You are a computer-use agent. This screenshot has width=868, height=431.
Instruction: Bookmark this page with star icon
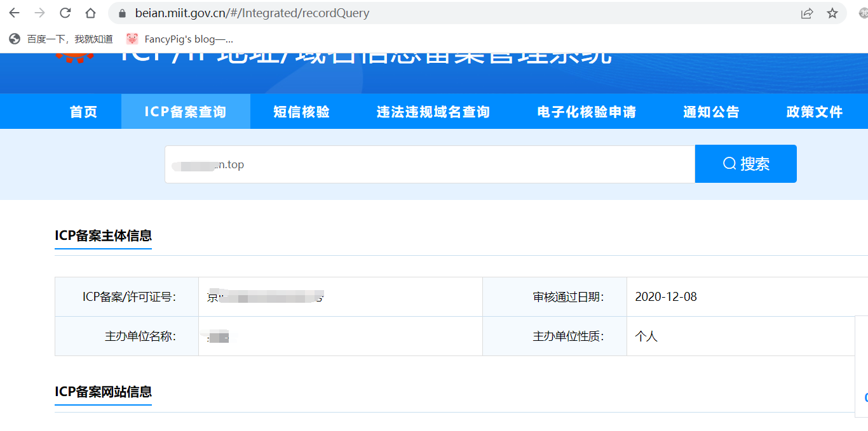click(x=832, y=13)
